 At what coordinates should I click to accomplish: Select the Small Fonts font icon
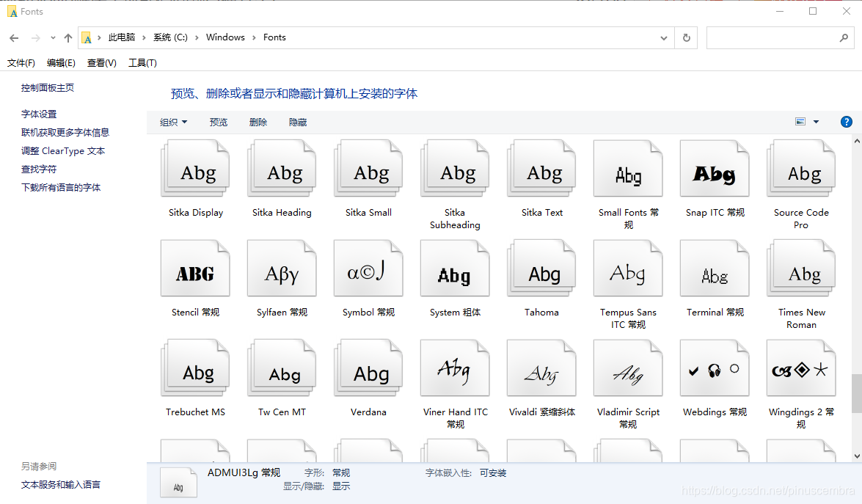pyautogui.click(x=629, y=168)
